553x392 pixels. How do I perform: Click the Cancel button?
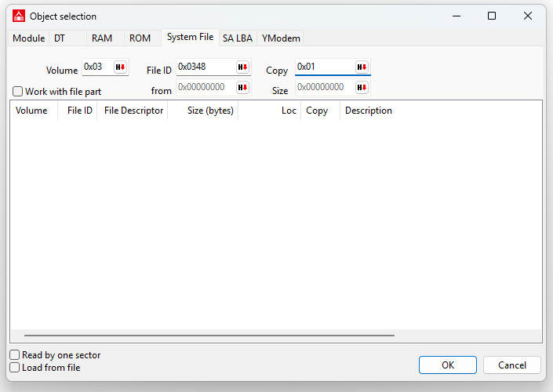pyautogui.click(x=511, y=365)
